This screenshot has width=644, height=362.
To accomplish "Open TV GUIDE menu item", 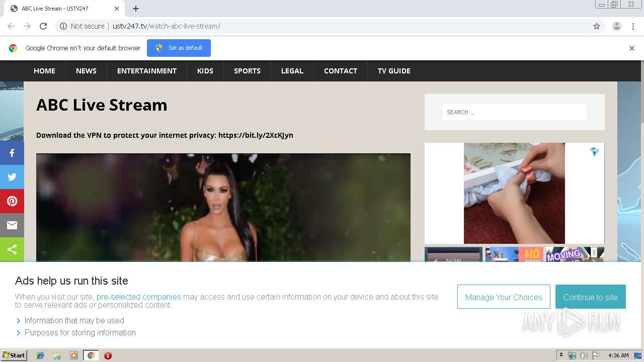I will pyautogui.click(x=394, y=71).
